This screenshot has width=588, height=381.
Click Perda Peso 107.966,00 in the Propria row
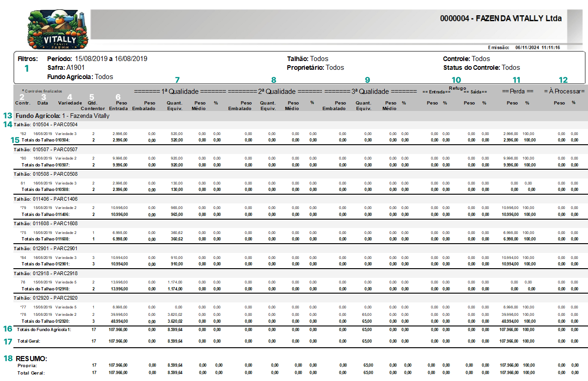[x=509, y=365]
